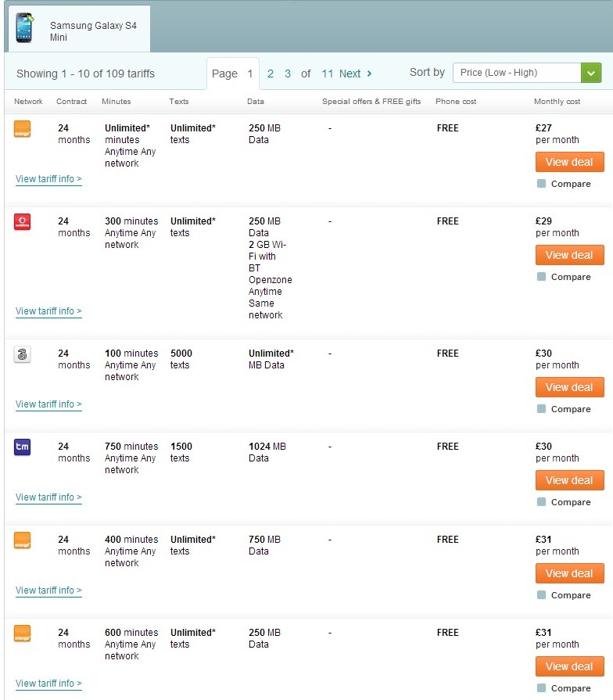
Task: View deal for T-Mobile £30 tariff
Action: tap(570, 480)
